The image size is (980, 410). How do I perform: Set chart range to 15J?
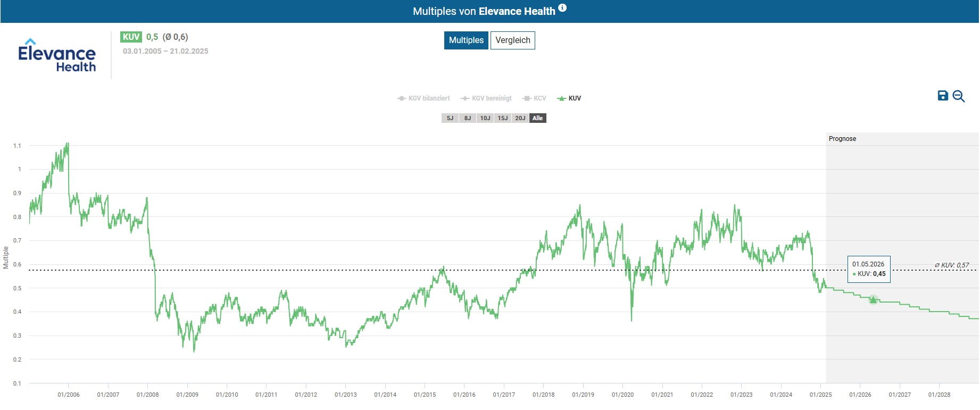point(503,118)
